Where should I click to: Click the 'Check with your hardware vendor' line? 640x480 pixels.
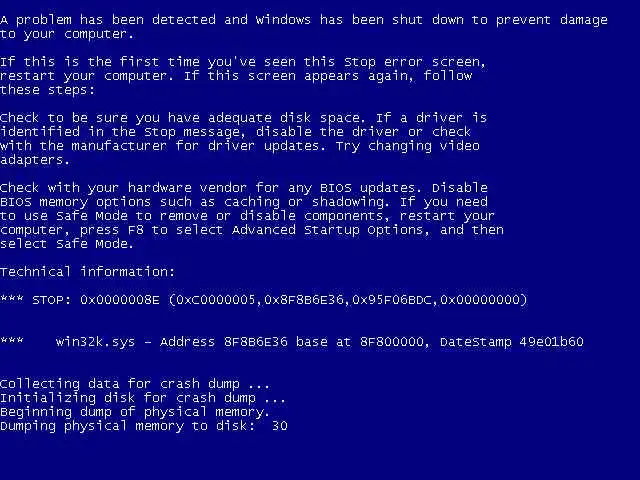tap(244, 188)
